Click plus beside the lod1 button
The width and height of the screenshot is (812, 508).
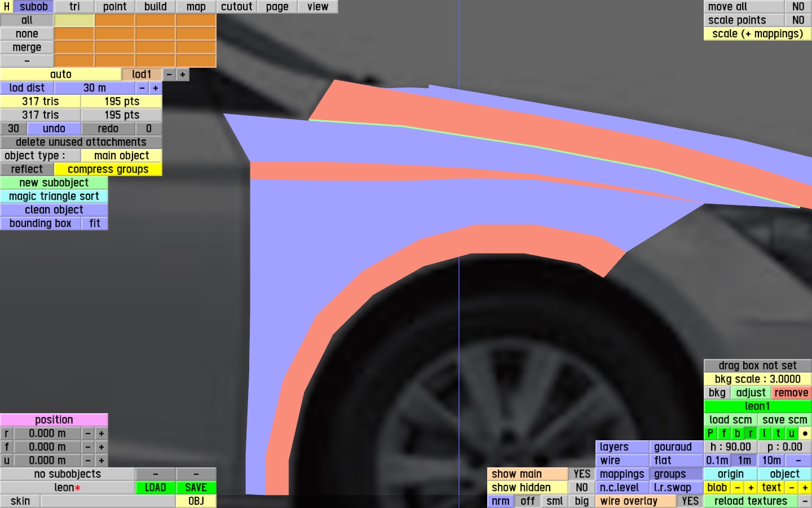tap(183, 75)
